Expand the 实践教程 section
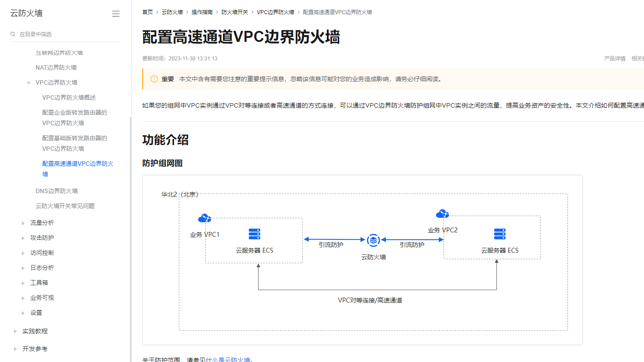Image resolution: width=644 pixels, height=362 pixels. pyautogui.click(x=15, y=331)
